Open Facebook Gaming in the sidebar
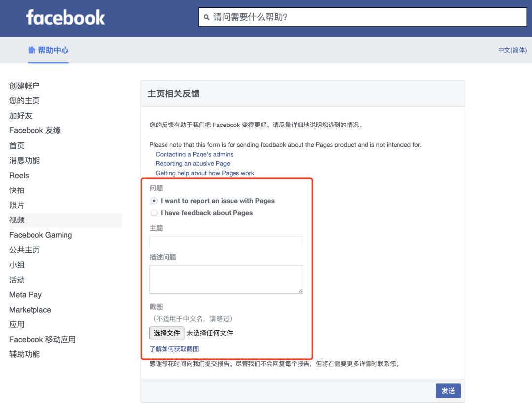The width and height of the screenshot is (532, 409). click(41, 235)
